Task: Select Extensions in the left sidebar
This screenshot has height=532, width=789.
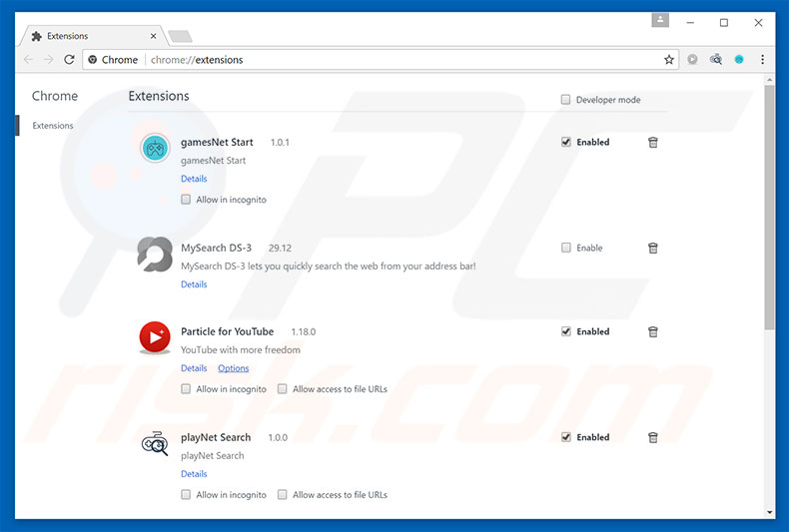Action: tap(53, 126)
